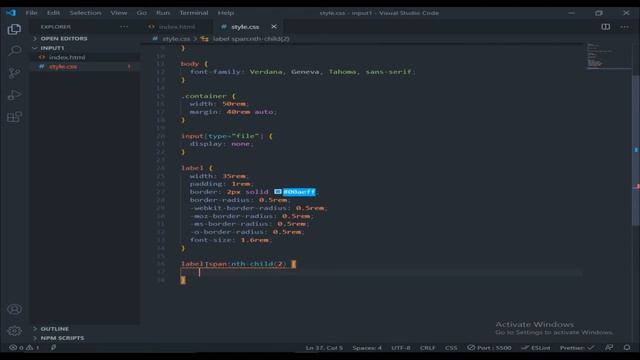Click the 'width: 50rem' line
The width and height of the screenshot is (640, 360).
[x=219, y=104]
